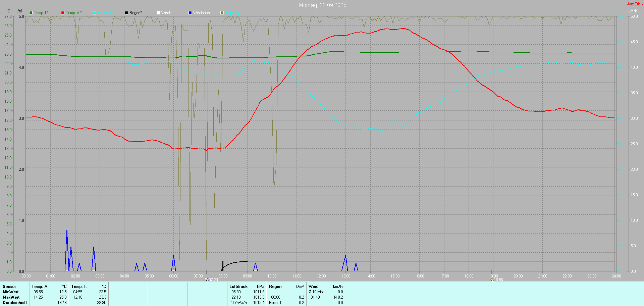Click the '24:00' time axis label
Image resolution: width=644 pixels, height=306 pixels.
tap(616, 276)
